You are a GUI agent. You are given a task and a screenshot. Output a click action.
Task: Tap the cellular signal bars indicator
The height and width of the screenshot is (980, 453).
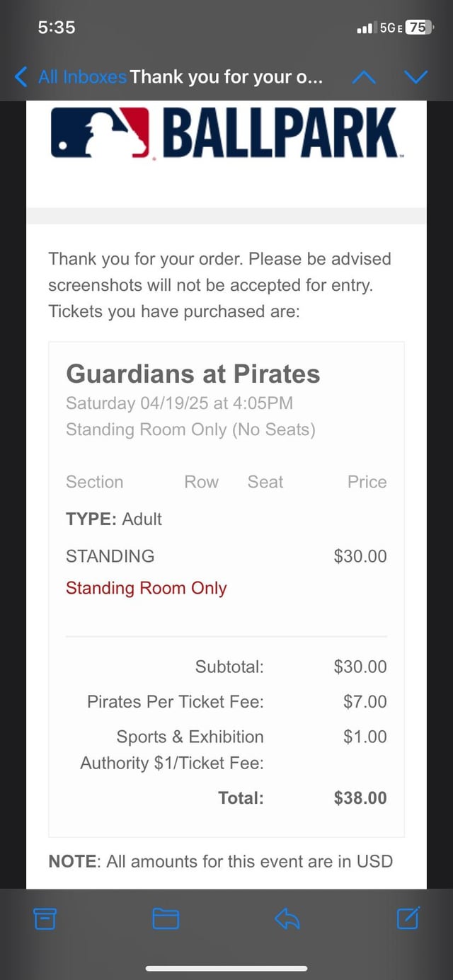[x=365, y=28]
